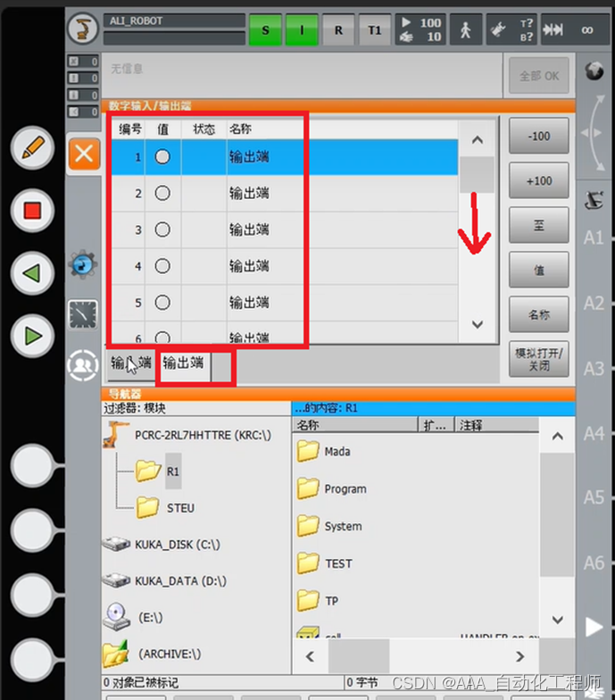
Task: Switch to the 输出端 outputs tab
Action: pyautogui.click(x=183, y=364)
